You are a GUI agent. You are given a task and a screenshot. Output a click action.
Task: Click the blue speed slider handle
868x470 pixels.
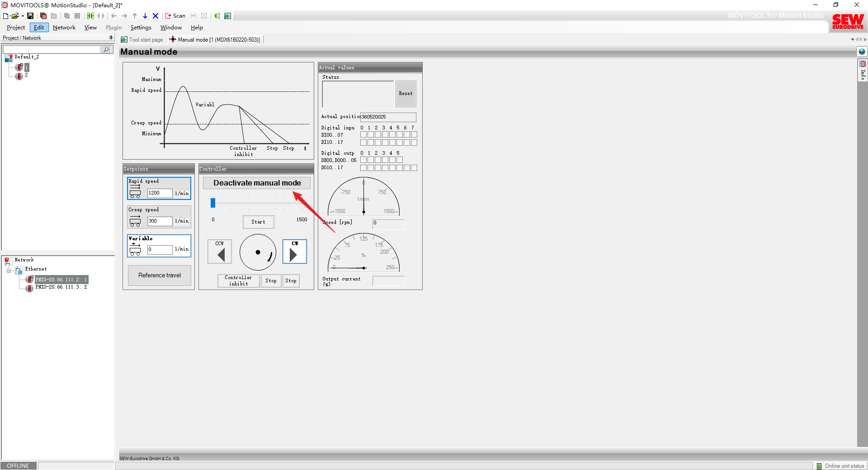tap(213, 203)
